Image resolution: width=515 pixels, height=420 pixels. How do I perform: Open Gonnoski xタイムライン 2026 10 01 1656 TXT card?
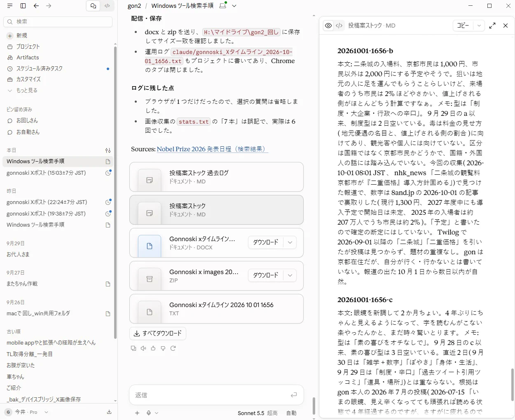pyautogui.click(x=216, y=309)
